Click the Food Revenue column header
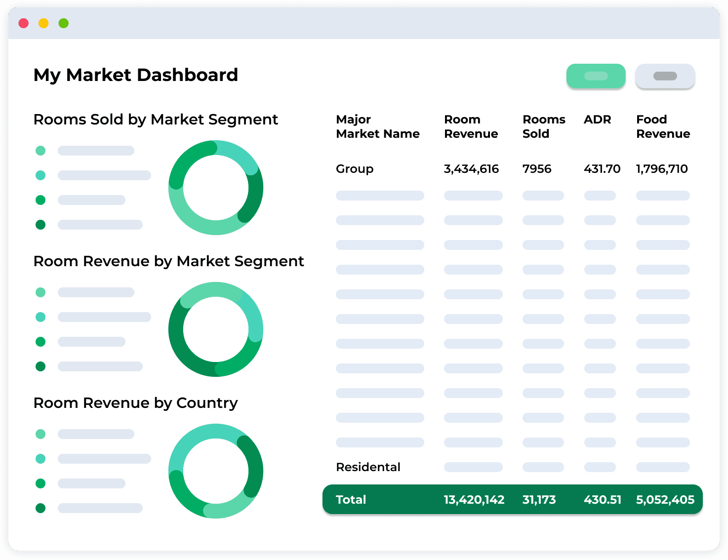The height and width of the screenshot is (560, 728). tap(663, 126)
